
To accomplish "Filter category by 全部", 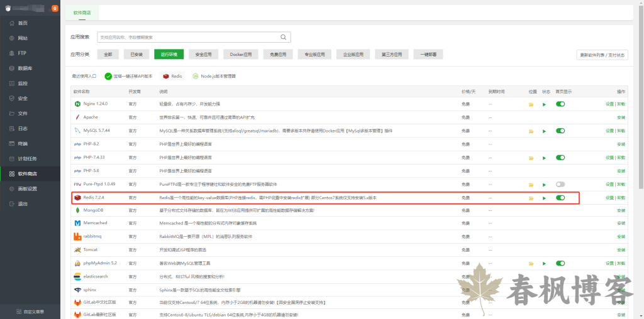I will [108, 54].
